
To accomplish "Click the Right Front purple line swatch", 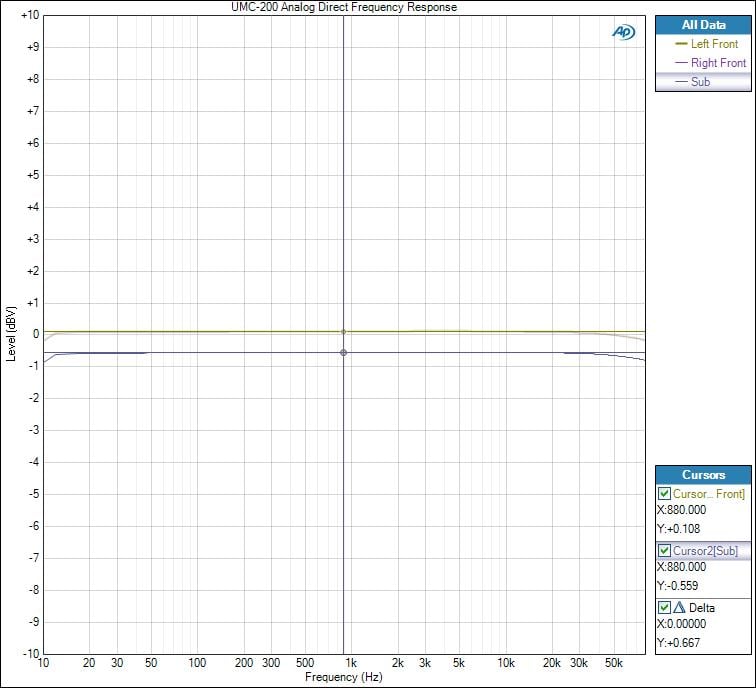I will click(682, 63).
